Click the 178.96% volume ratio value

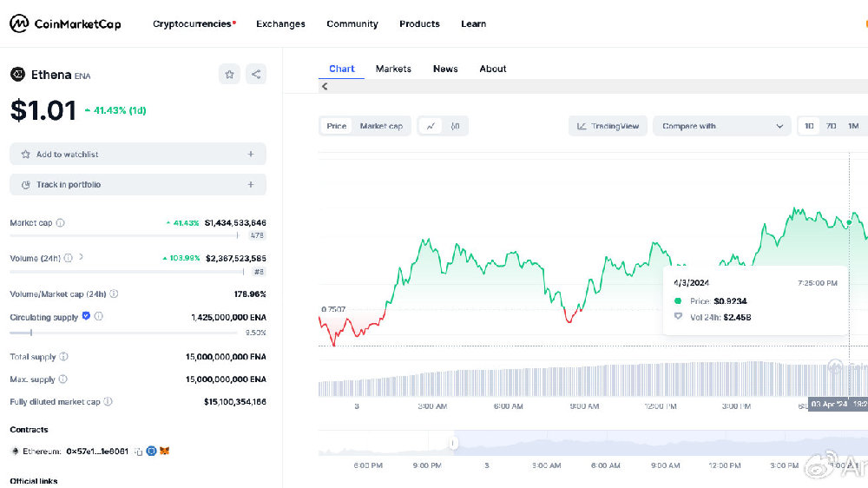(x=250, y=294)
